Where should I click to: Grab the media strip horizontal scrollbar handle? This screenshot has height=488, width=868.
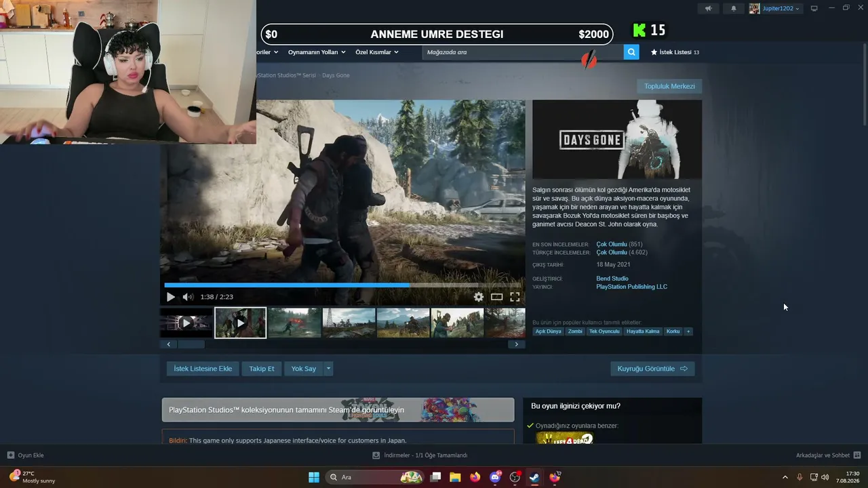[191, 344]
